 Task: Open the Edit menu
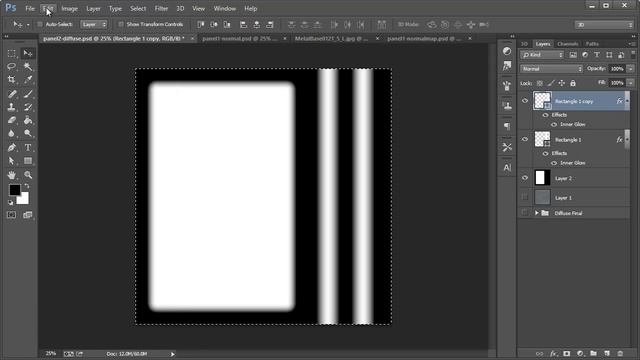(x=48, y=9)
